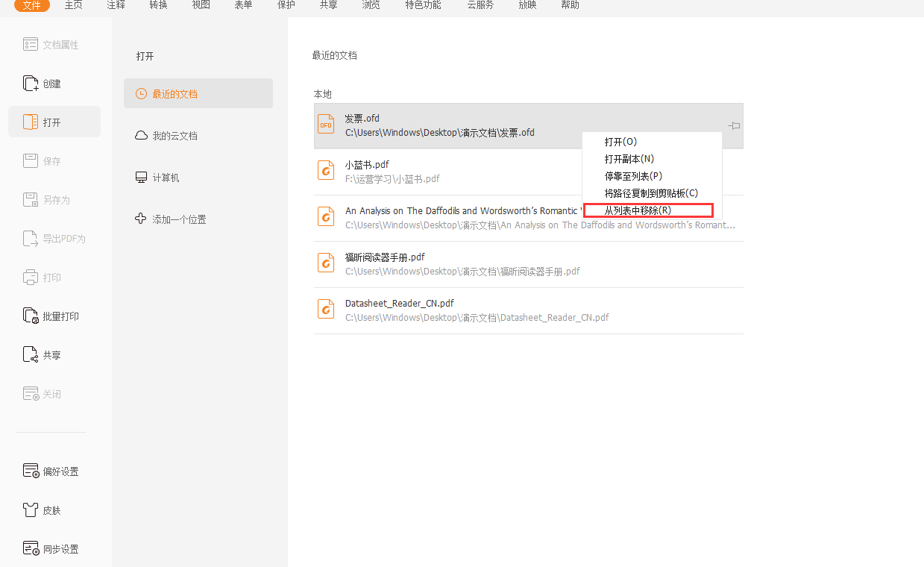This screenshot has width=924, height=567.
Task: Click the OFD file icon for 发票.ofd
Action: [326, 125]
